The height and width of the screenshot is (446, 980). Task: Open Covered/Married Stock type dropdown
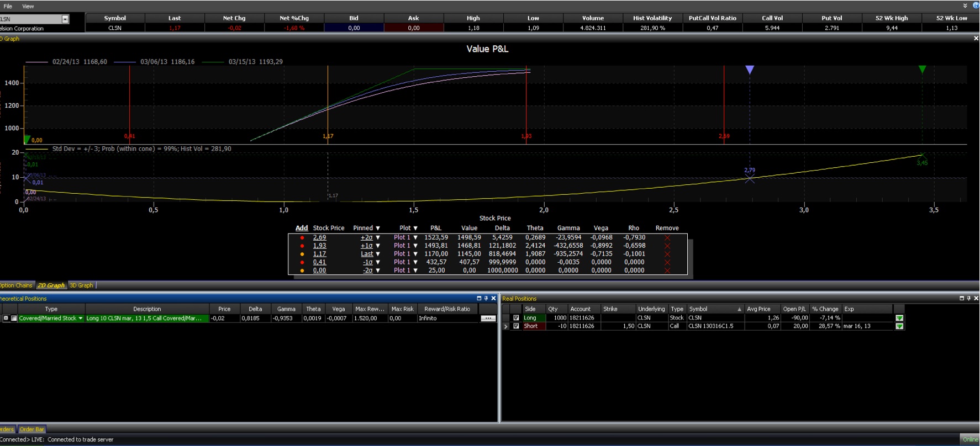click(81, 318)
